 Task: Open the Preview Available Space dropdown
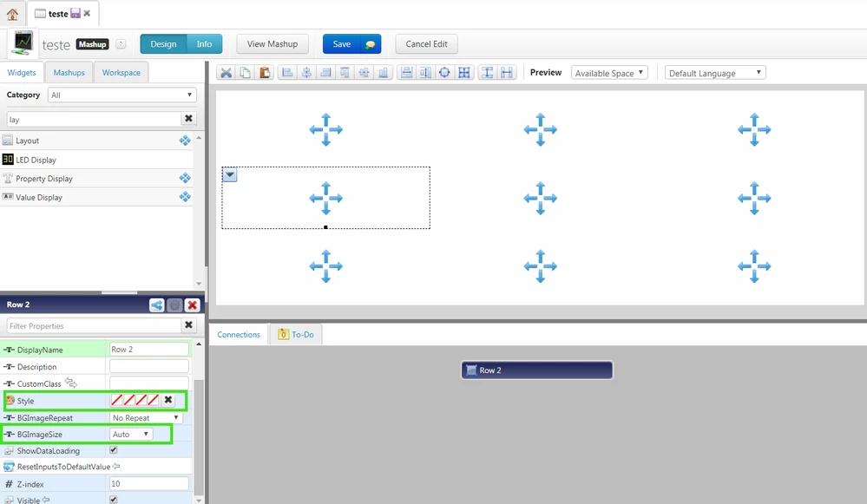point(608,73)
